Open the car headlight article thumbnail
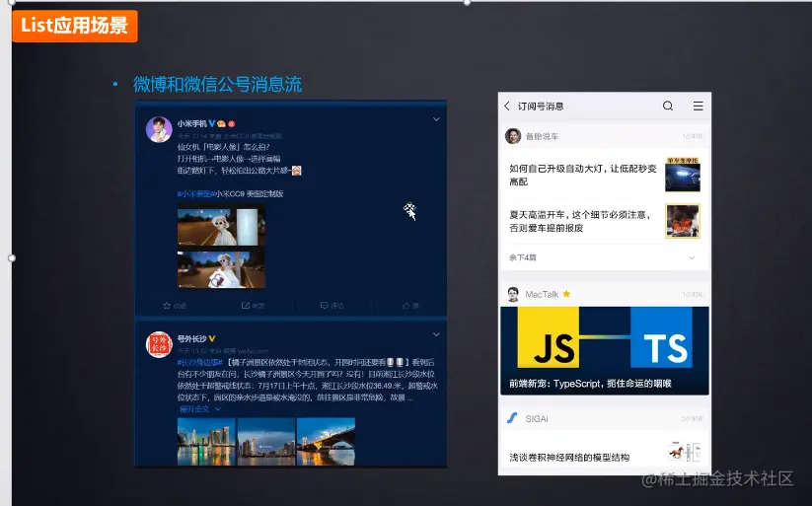 683,175
